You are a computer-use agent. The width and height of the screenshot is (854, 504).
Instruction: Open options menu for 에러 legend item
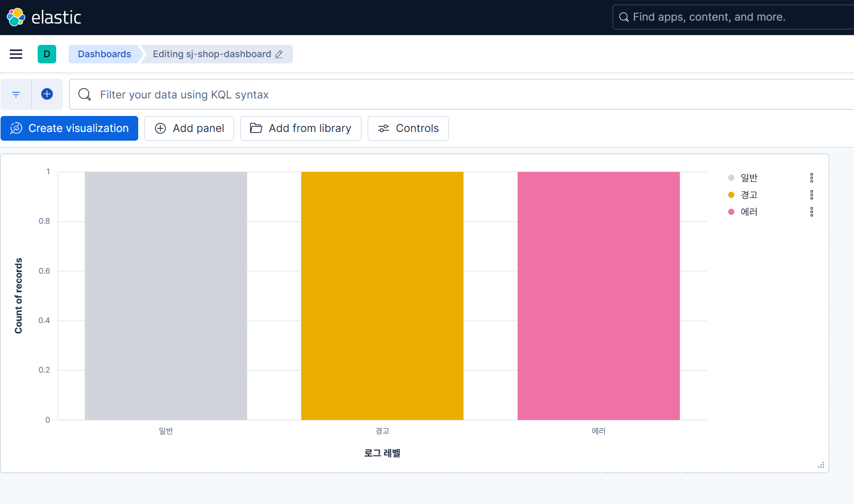point(812,212)
